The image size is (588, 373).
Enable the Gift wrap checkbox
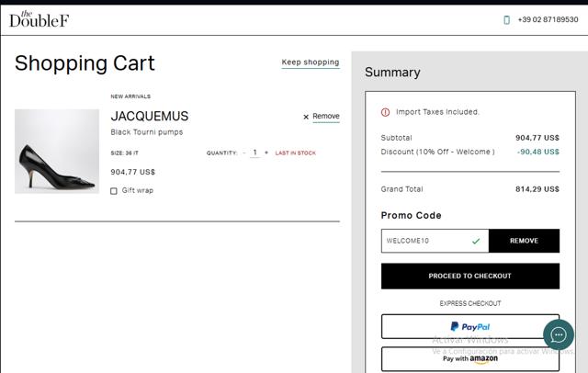[x=114, y=191]
